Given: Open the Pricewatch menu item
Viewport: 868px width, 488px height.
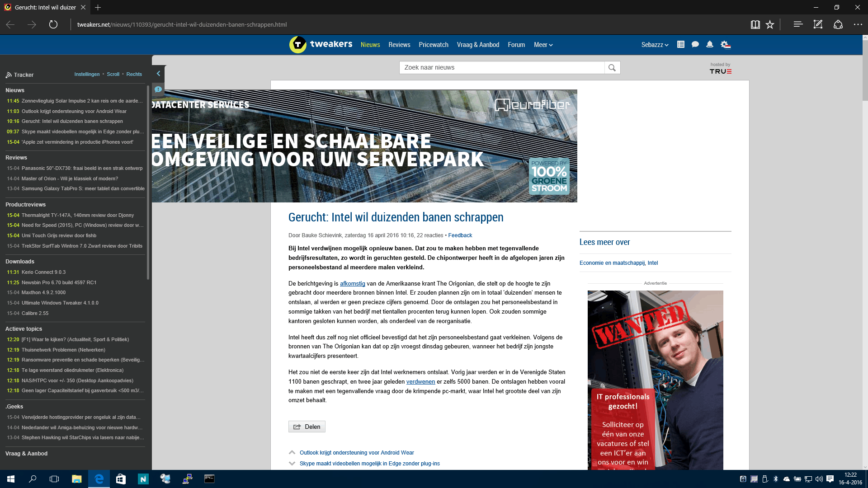Looking at the screenshot, I should tap(433, 45).
